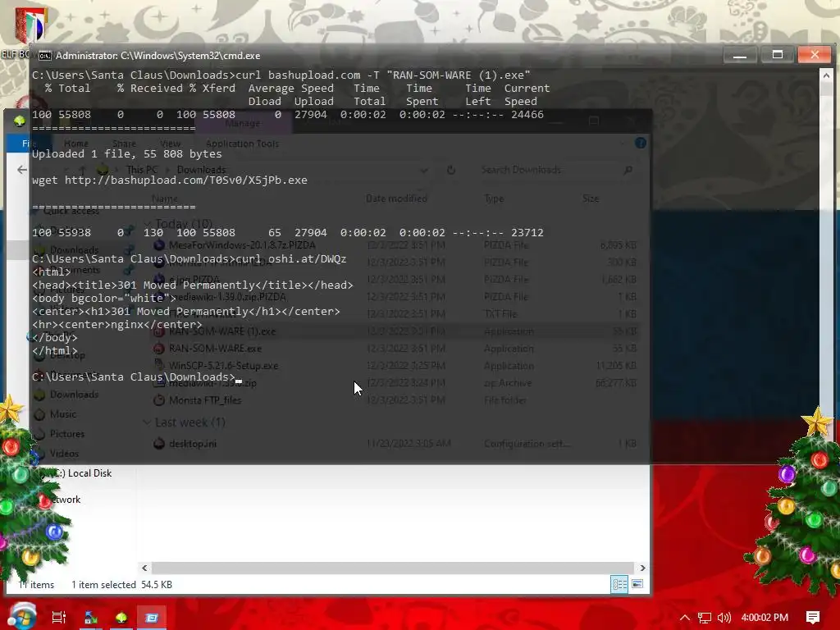
Task: Open the cmd.exe title bar system icon
Action: (x=45, y=56)
